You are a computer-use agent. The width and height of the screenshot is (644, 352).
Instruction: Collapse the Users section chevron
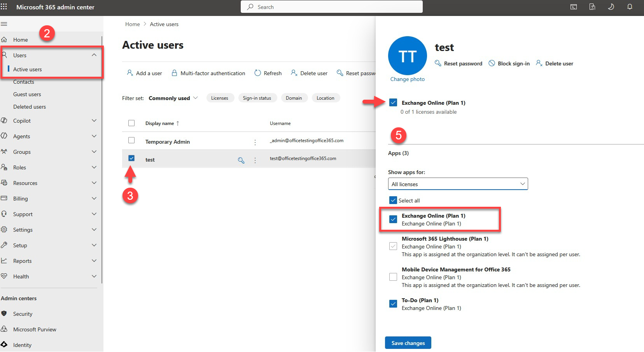pyautogui.click(x=94, y=55)
